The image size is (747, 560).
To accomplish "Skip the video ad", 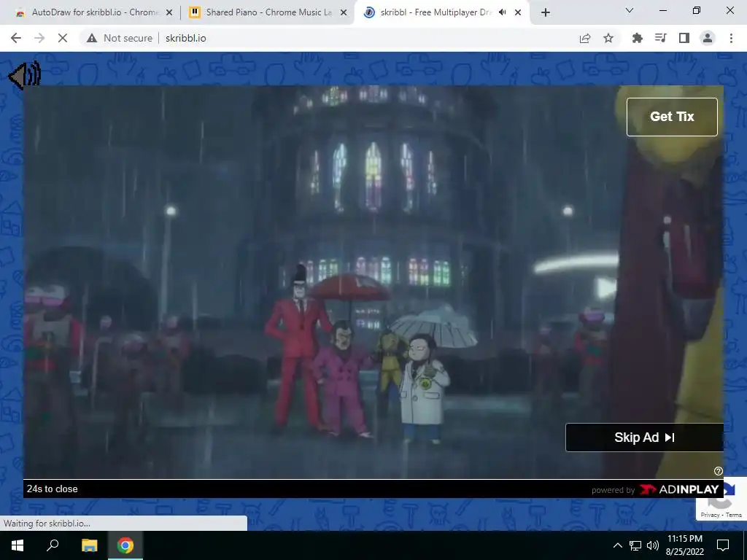I will [x=644, y=437].
